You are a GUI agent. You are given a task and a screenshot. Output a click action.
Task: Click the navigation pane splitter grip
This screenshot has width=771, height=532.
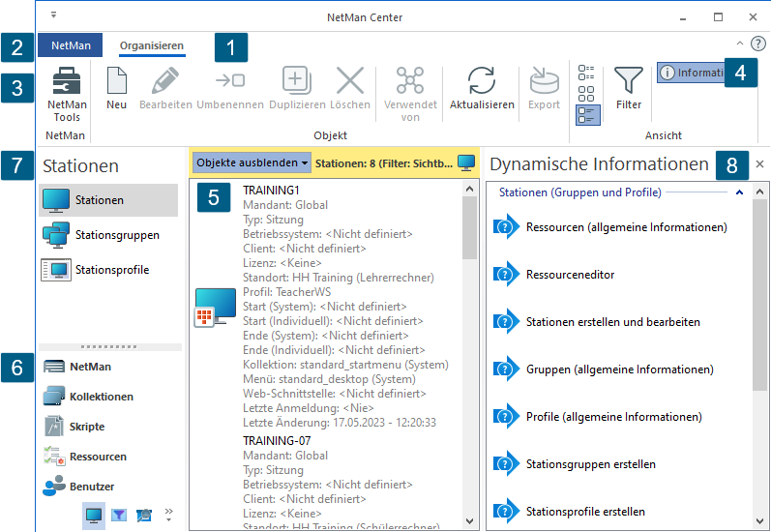click(108, 346)
